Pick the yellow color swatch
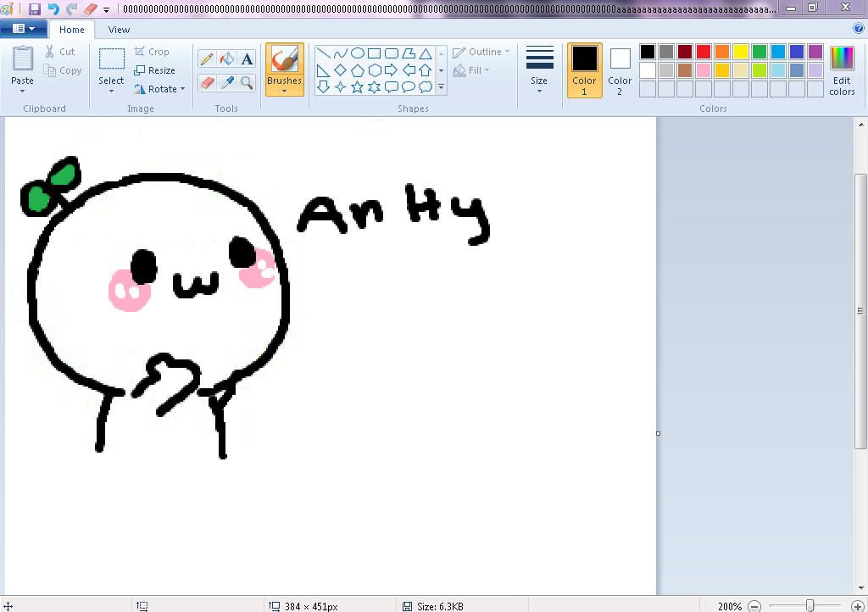868x612 pixels. point(741,52)
